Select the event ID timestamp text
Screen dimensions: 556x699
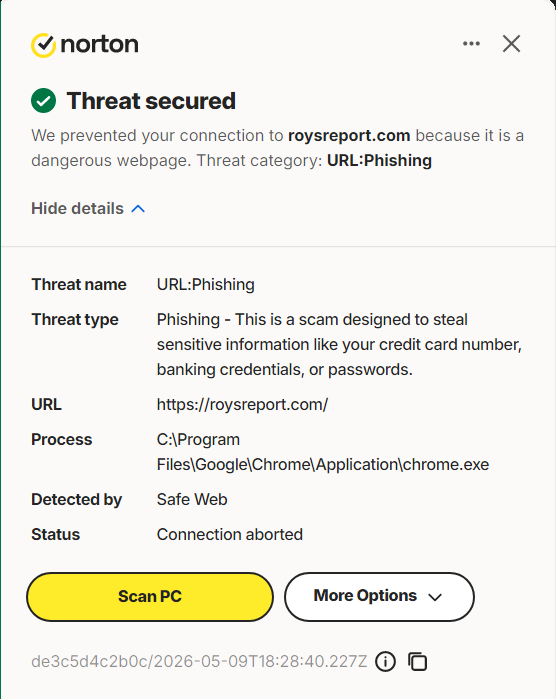tap(199, 661)
